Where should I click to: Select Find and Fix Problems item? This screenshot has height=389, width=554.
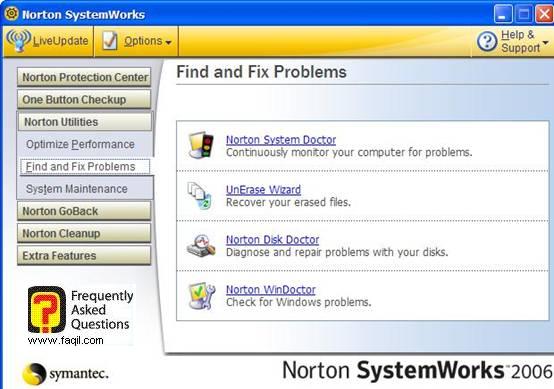click(x=85, y=166)
